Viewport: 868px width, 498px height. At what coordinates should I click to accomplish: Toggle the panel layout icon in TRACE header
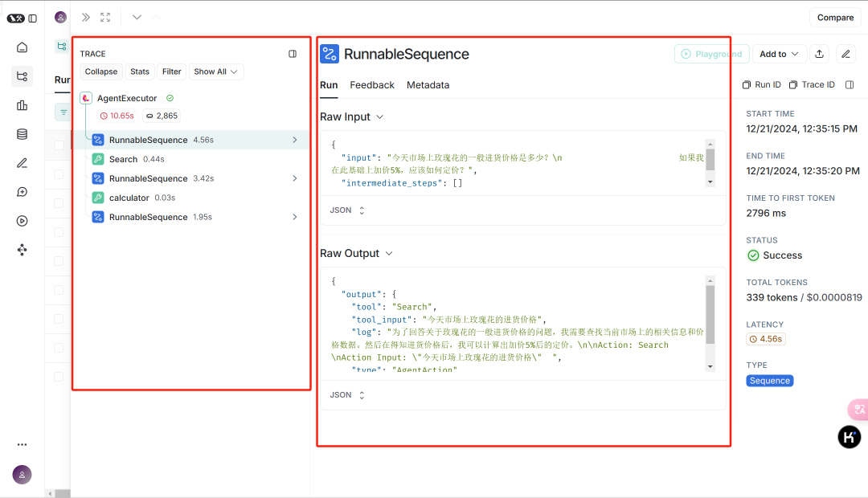pyautogui.click(x=292, y=53)
